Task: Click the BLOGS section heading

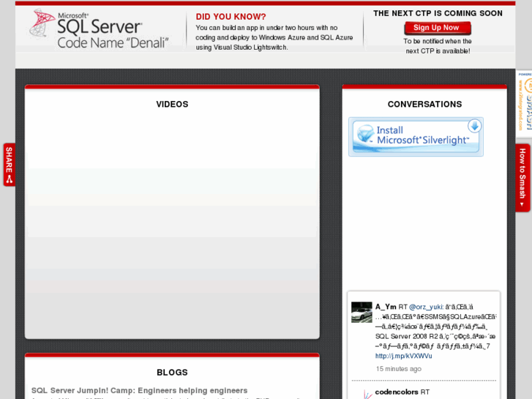Action: (x=172, y=373)
